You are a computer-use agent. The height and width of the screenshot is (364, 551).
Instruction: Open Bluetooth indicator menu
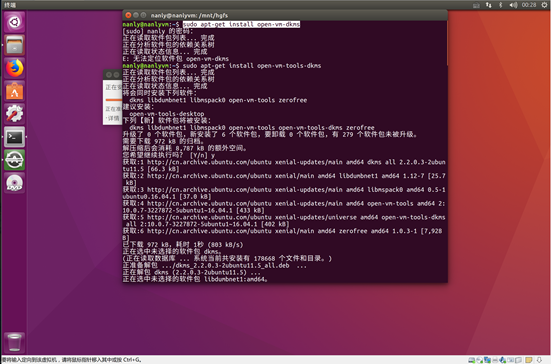(x=500, y=5)
